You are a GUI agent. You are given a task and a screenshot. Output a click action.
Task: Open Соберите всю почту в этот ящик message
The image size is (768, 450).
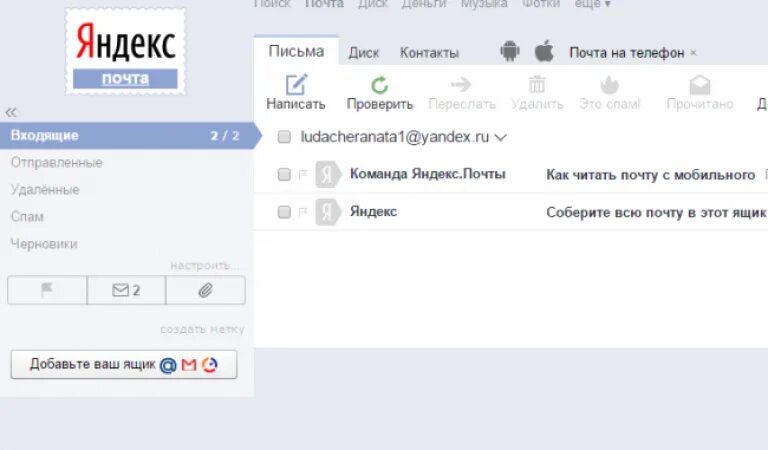click(x=656, y=213)
